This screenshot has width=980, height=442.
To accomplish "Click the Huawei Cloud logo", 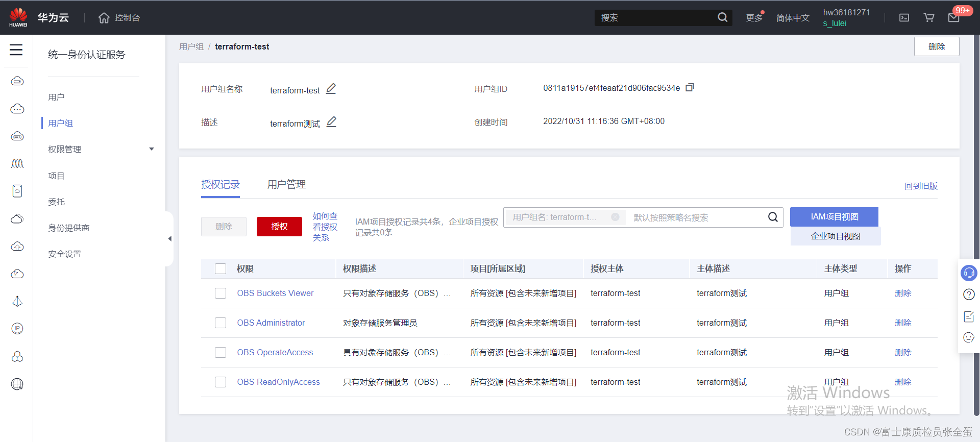I will tap(18, 17).
